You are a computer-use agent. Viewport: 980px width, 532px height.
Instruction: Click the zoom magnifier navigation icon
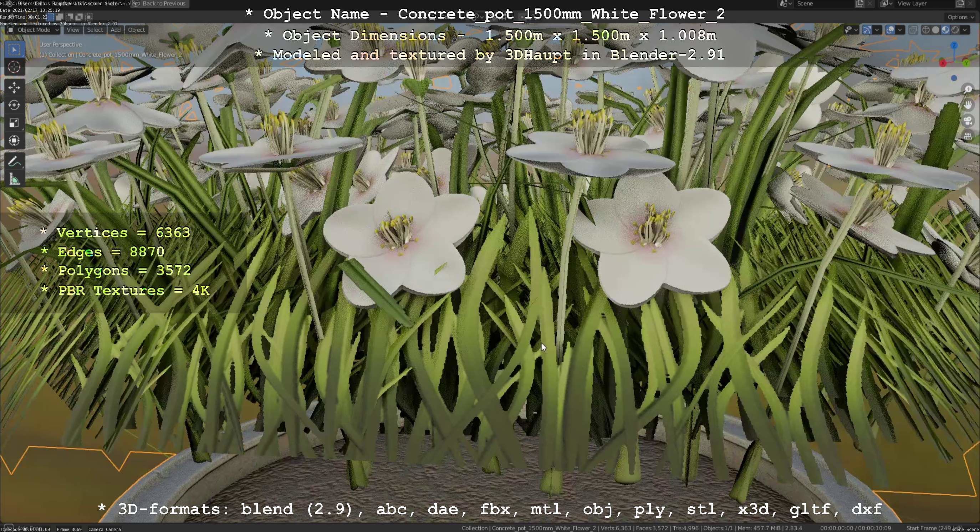click(x=968, y=89)
